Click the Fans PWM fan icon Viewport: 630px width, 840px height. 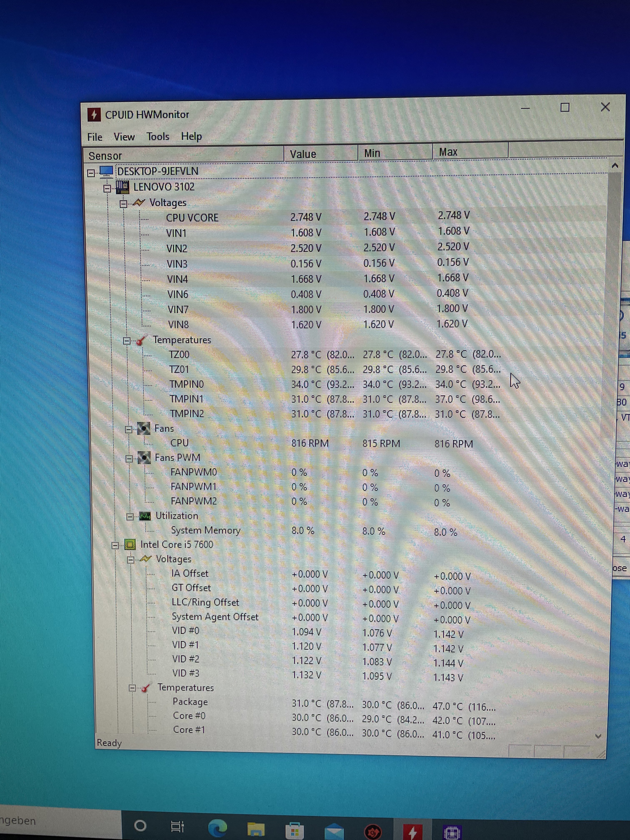click(144, 457)
